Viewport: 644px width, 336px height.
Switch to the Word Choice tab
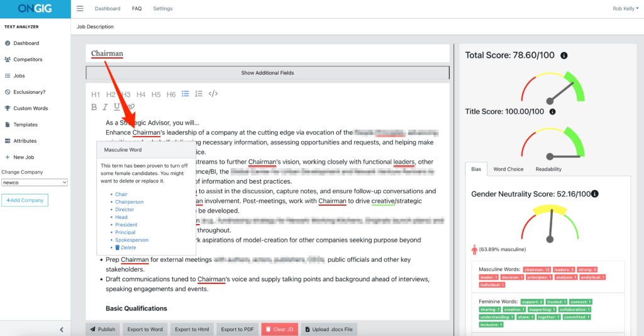[x=508, y=169]
